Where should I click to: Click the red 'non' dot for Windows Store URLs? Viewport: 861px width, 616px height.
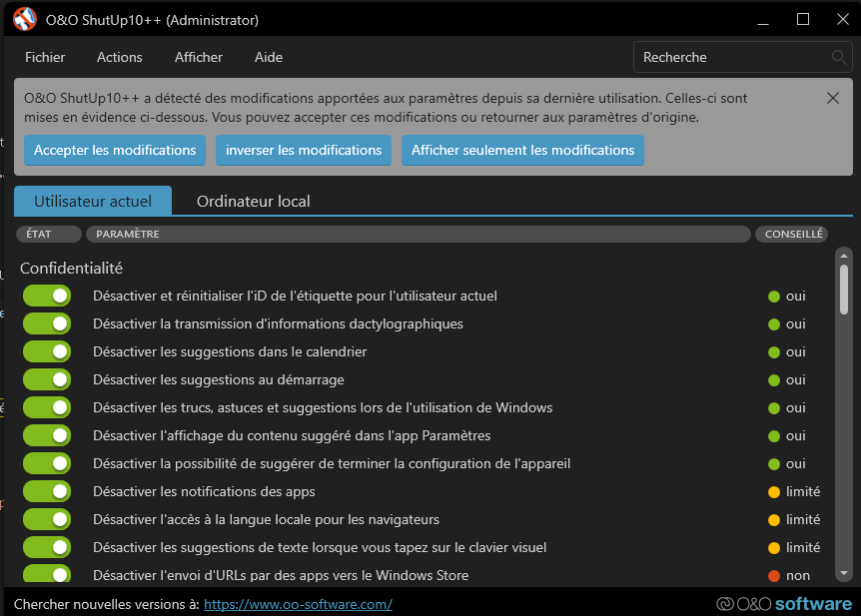point(773,576)
